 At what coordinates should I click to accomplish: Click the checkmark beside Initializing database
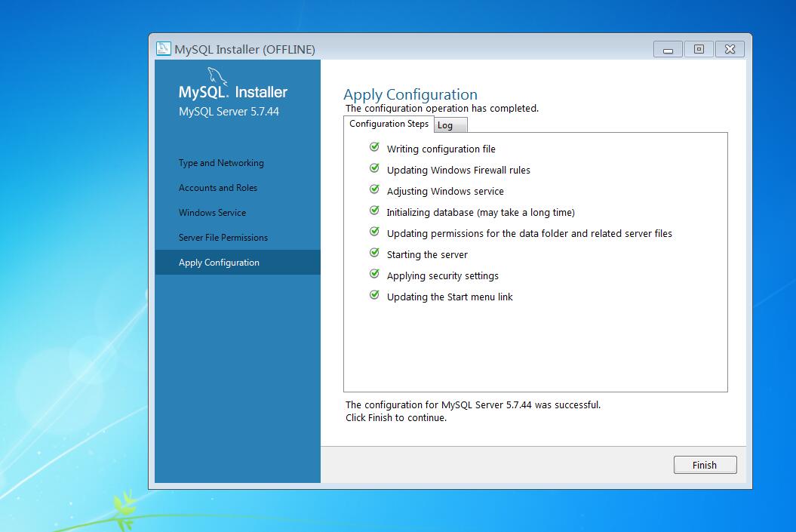(x=374, y=211)
